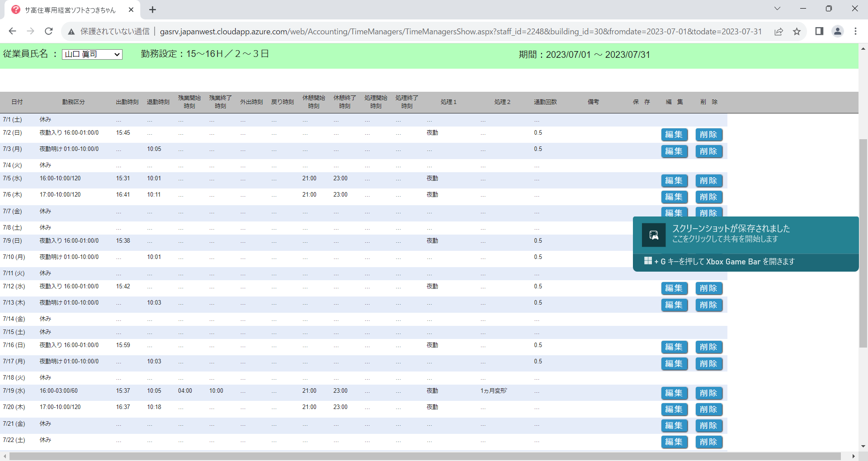Click the browser back arrow
Image resolution: width=868 pixels, height=461 pixels.
pyautogui.click(x=12, y=31)
